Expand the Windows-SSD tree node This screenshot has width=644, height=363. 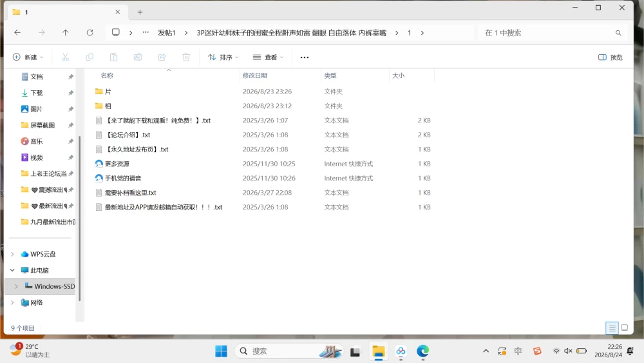coord(17,286)
